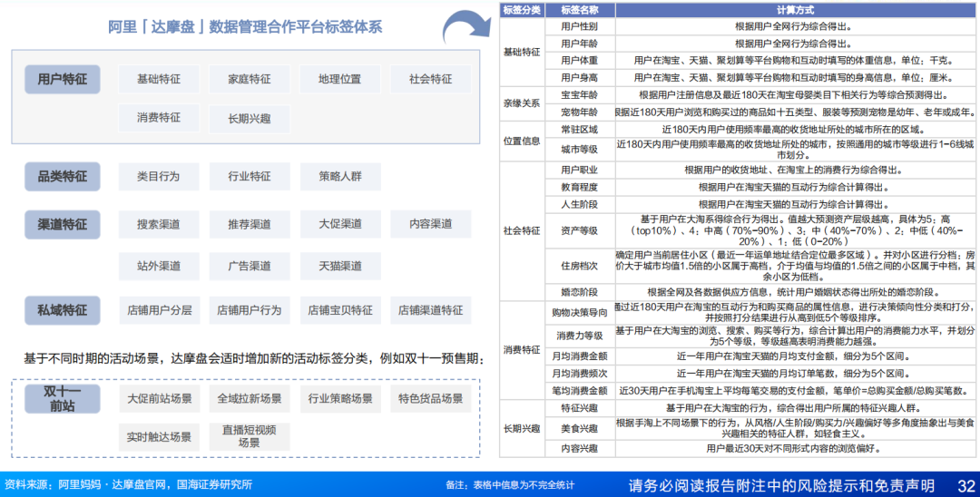Select the 购物决策导向 table cell

click(579, 312)
